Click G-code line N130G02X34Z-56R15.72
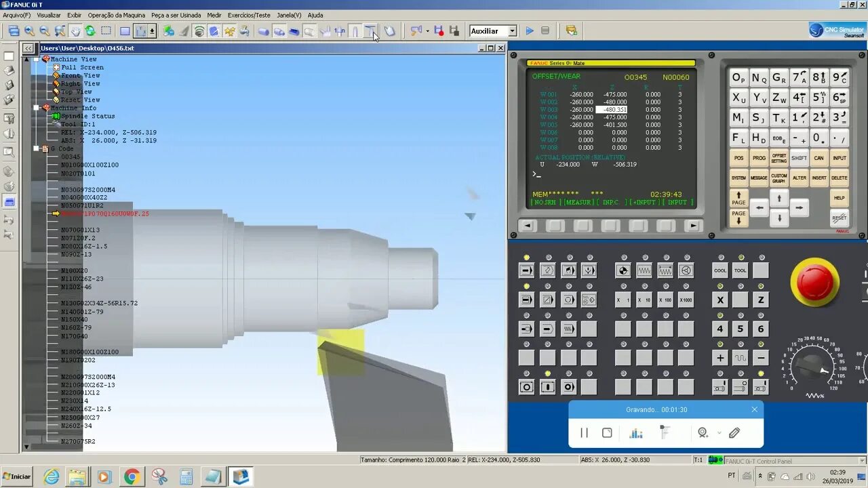The image size is (868, 488). pyautogui.click(x=99, y=303)
